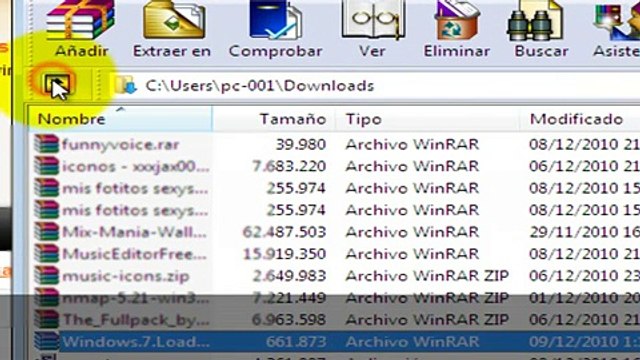640x360 pixels.
Task: Select funnyvoice.rar file name
Action: [x=120, y=144]
